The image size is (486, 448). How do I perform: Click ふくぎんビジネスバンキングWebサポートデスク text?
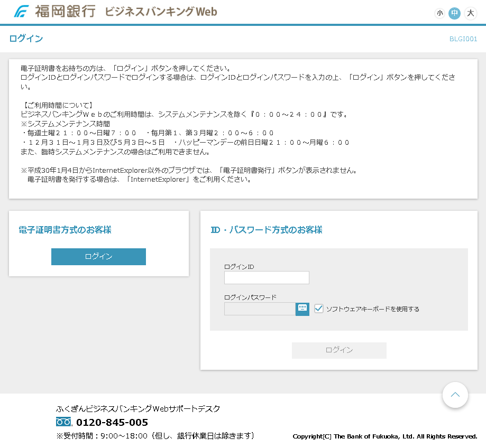coord(138,409)
